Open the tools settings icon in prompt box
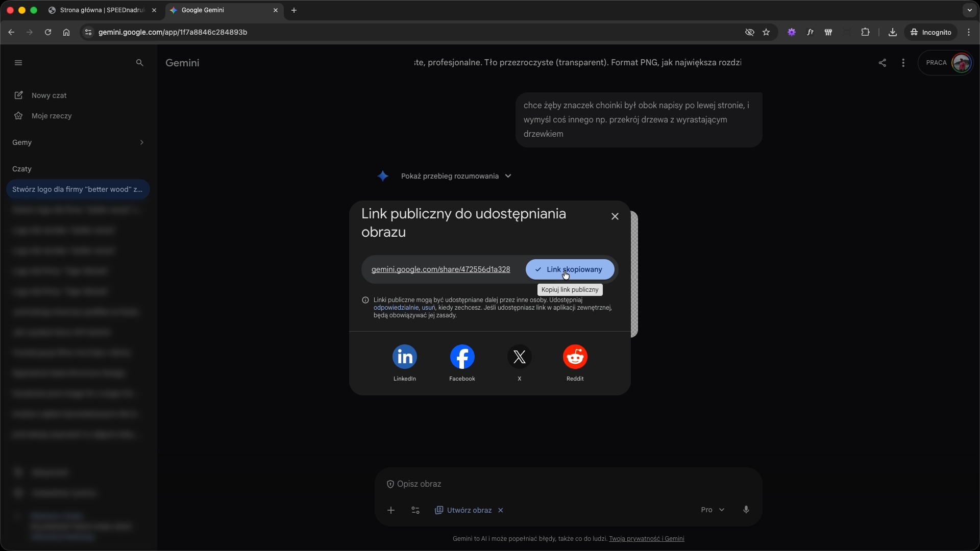980x551 pixels. coord(415,510)
